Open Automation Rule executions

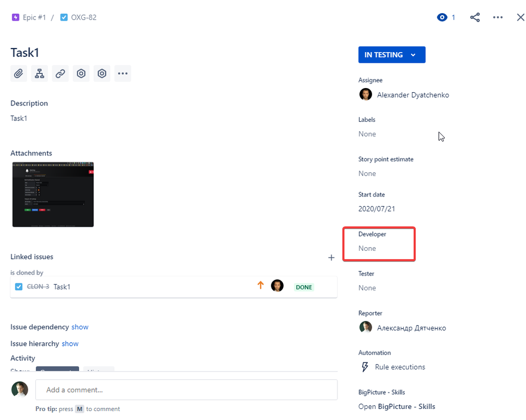400,367
